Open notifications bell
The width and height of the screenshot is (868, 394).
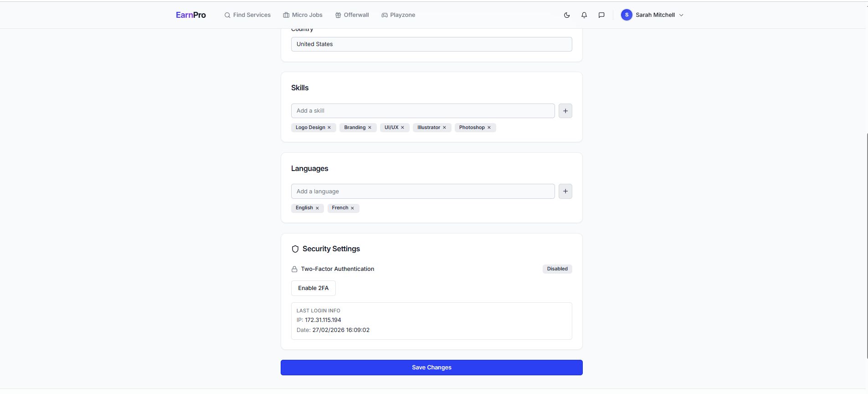coord(584,15)
